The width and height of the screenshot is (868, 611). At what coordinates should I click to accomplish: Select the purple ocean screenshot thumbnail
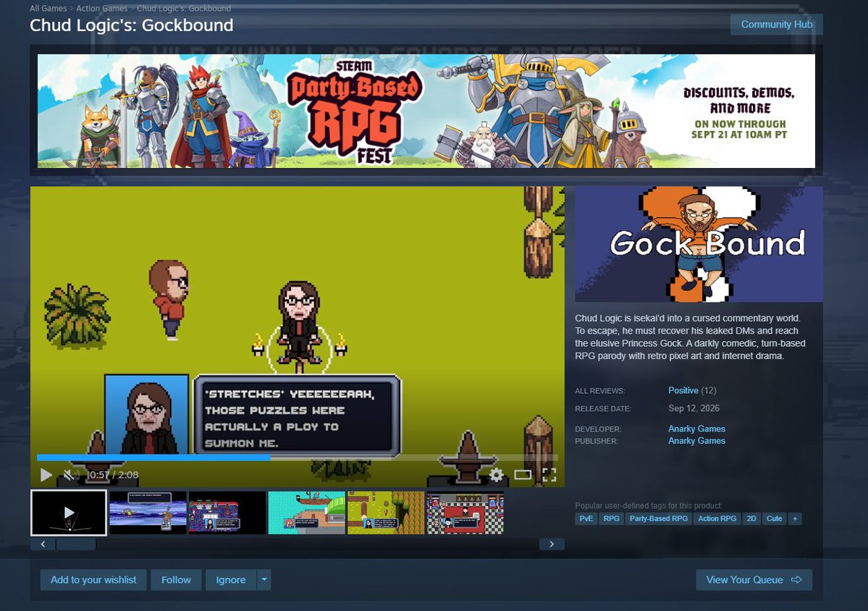click(148, 513)
